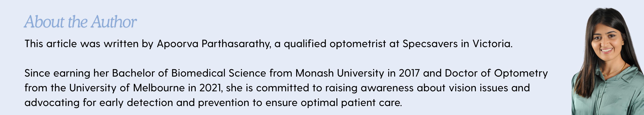The height and width of the screenshot is (115, 644).
Task: Click the sentence starting This article
Action: pos(268,44)
